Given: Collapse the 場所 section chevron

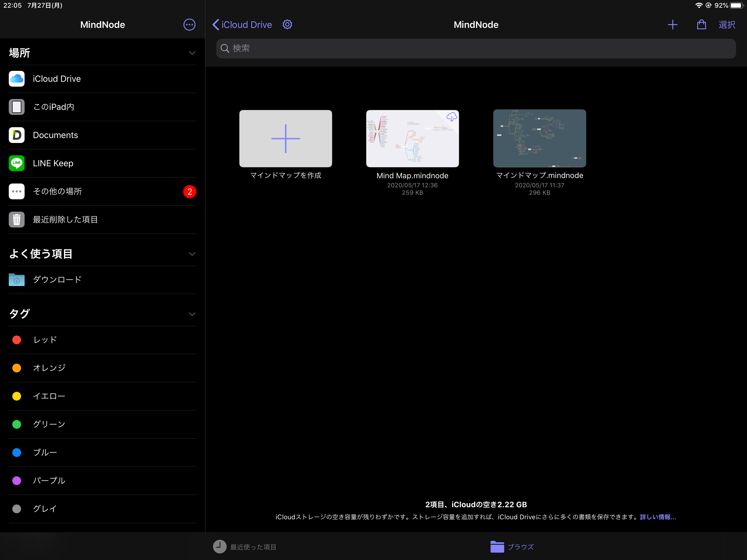Looking at the screenshot, I should [192, 53].
